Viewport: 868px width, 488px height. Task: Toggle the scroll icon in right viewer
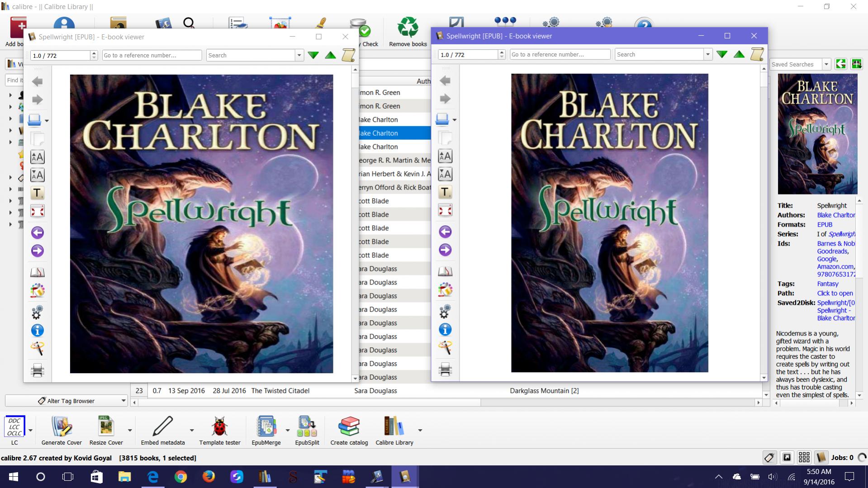point(757,54)
